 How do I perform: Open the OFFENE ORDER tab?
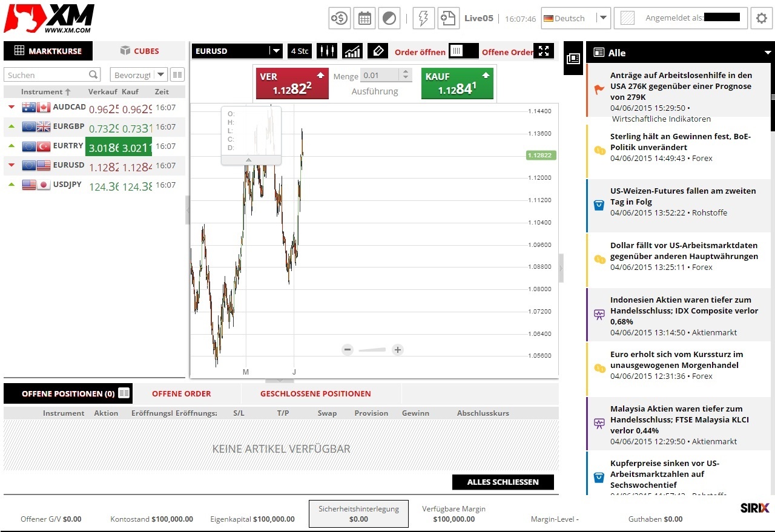click(x=181, y=393)
